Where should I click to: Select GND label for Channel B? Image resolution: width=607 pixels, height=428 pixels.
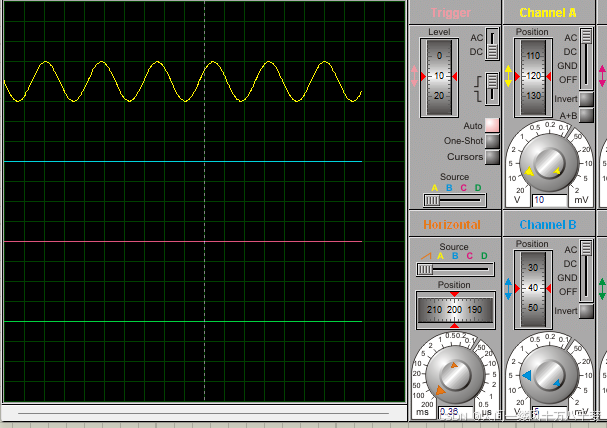567,278
